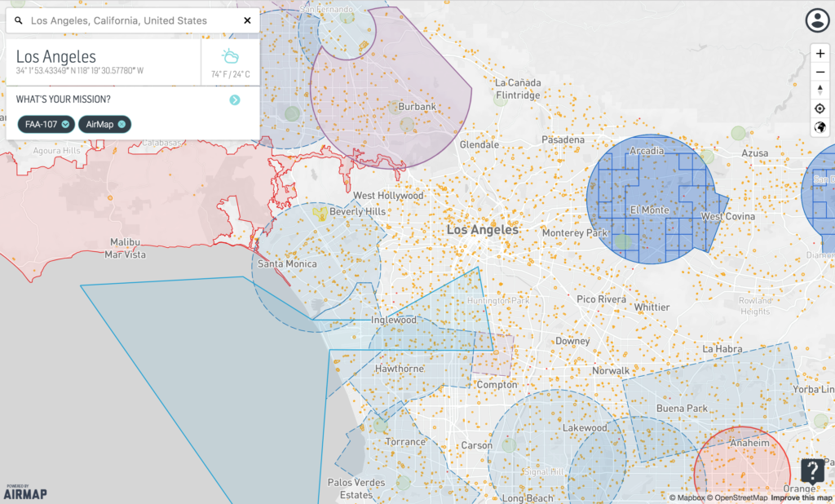Image resolution: width=835 pixels, height=504 pixels.
Task: Switch map style using globe icon
Action: (x=820, y=127)
